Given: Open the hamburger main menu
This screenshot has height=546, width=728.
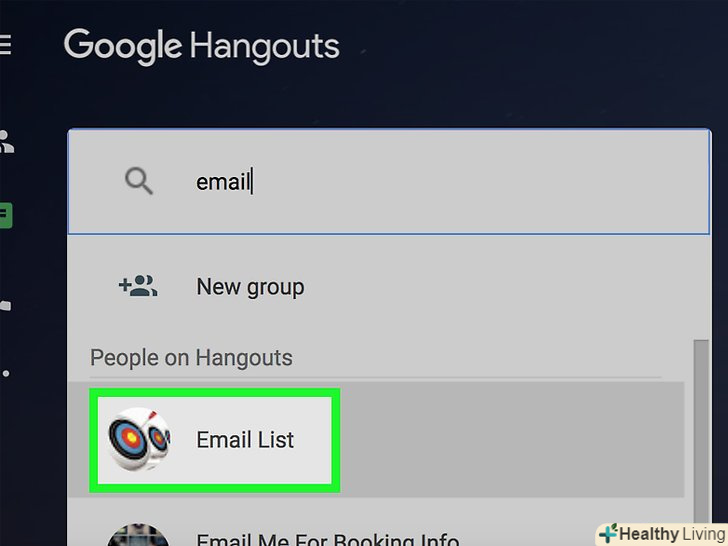Looking at the screenshot, I should [x=5, y=45].
